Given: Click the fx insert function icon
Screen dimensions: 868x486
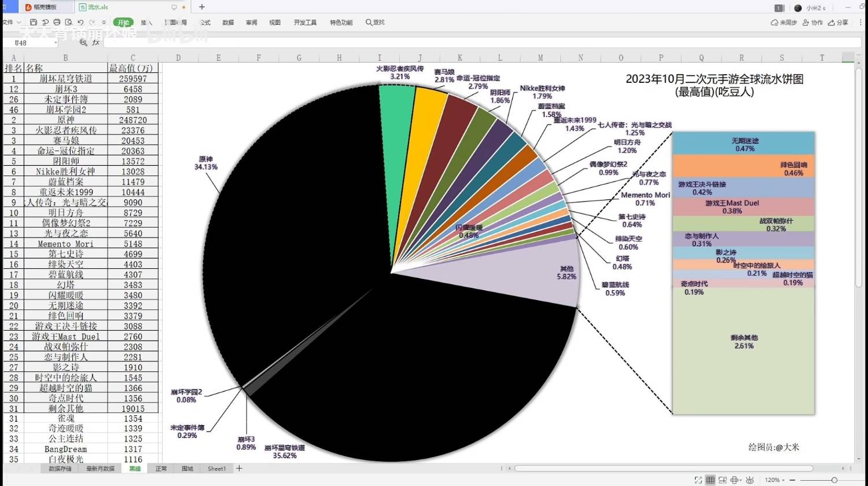Looking at the screenshot, I should [x=95, y=42].
